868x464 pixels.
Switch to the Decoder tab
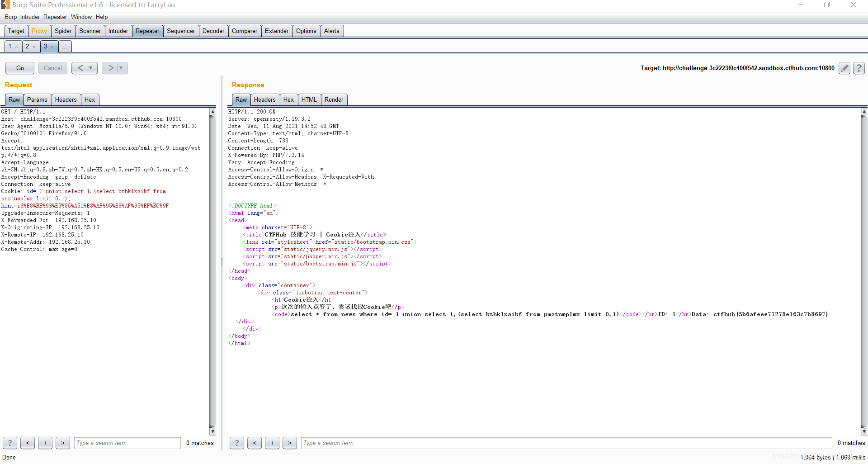213,31
